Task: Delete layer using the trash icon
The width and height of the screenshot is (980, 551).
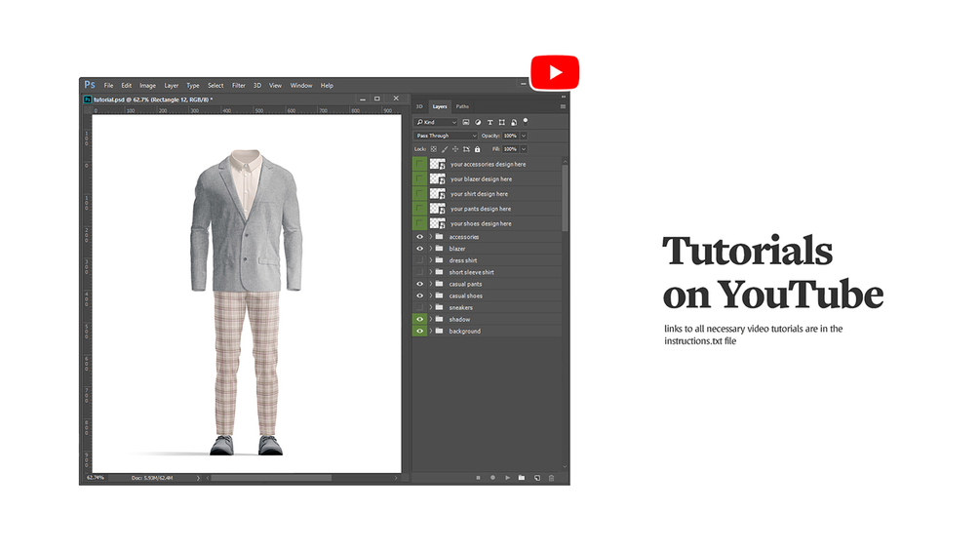Action: click(x=551, y=478)
